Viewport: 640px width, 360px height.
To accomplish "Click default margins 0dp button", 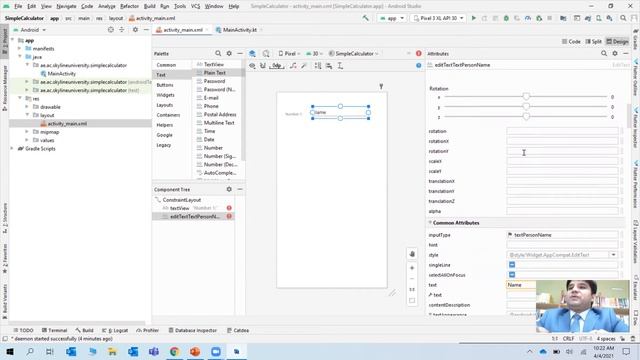I will 277,66.
